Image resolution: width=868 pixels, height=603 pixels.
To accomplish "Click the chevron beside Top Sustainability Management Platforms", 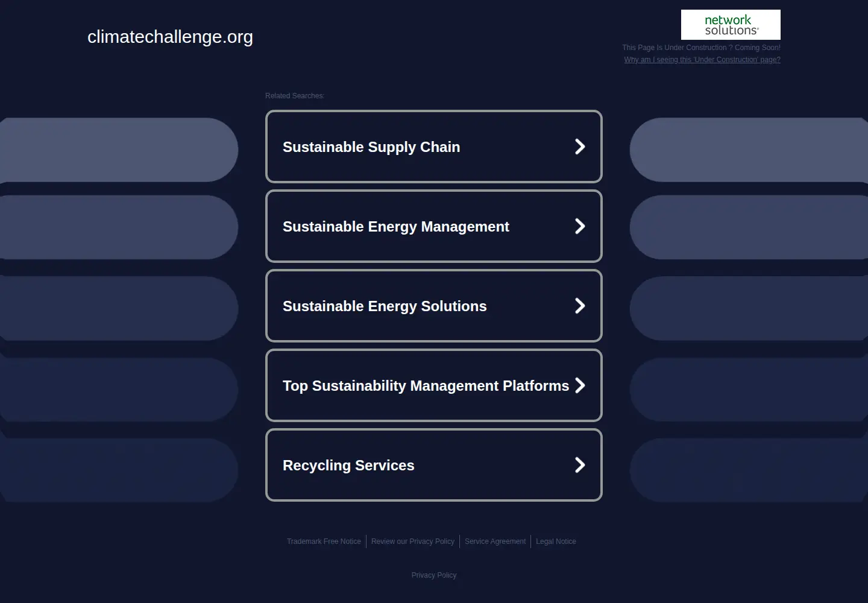I will (580, 385).
